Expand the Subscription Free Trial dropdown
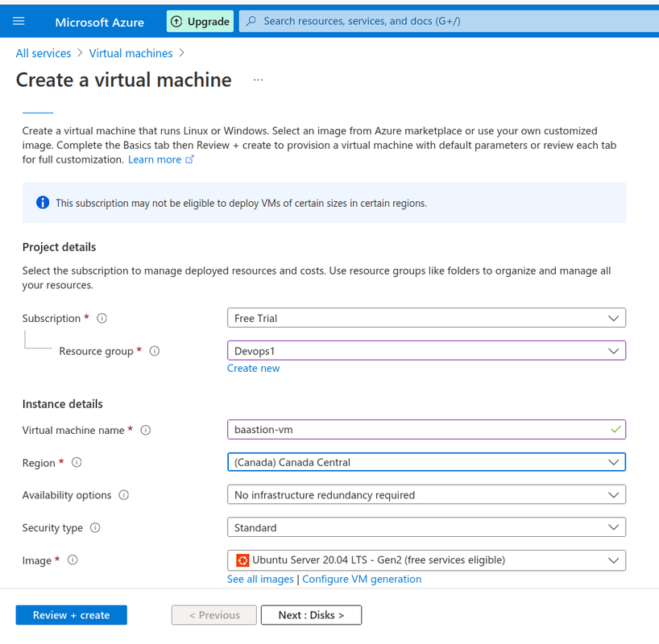This screenshot has width=659, height=644. coord(426,318)
